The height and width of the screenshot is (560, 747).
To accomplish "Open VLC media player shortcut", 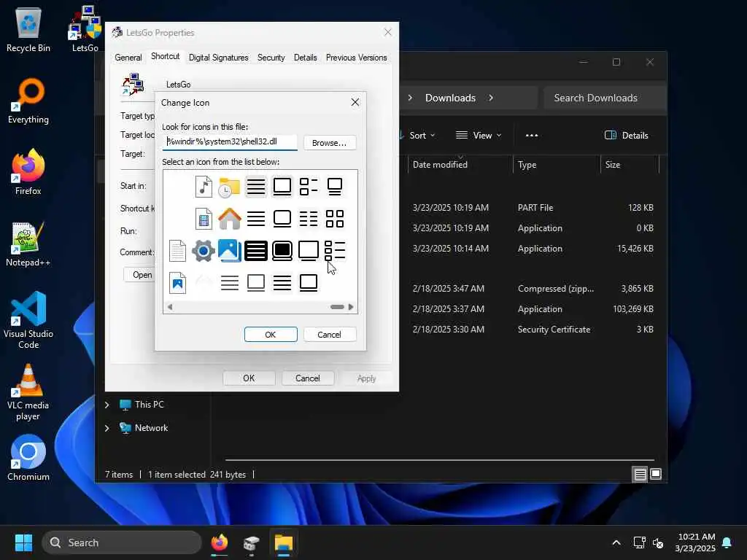I will click(x=28, y=392).
